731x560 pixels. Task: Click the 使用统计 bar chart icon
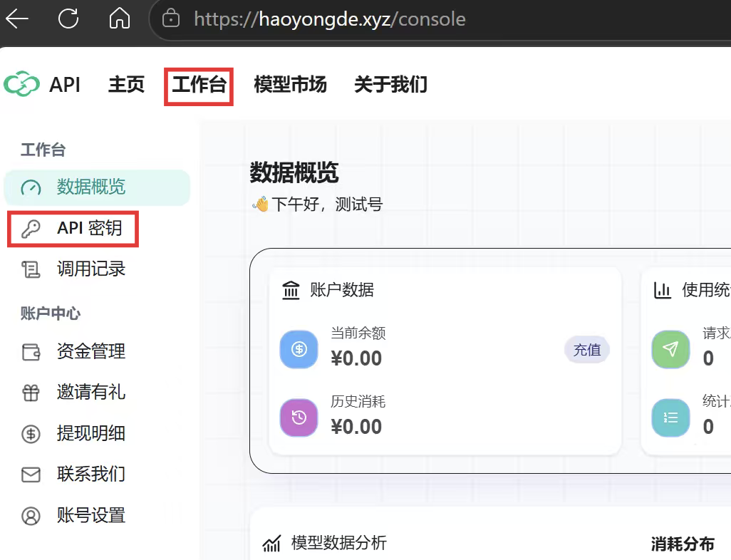[662, 290]
